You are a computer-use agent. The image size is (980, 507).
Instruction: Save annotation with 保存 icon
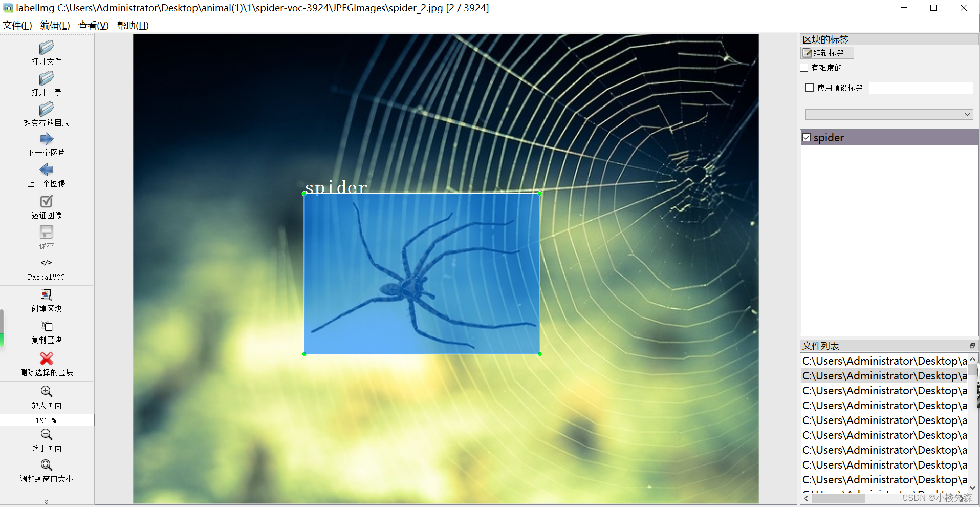46,232
